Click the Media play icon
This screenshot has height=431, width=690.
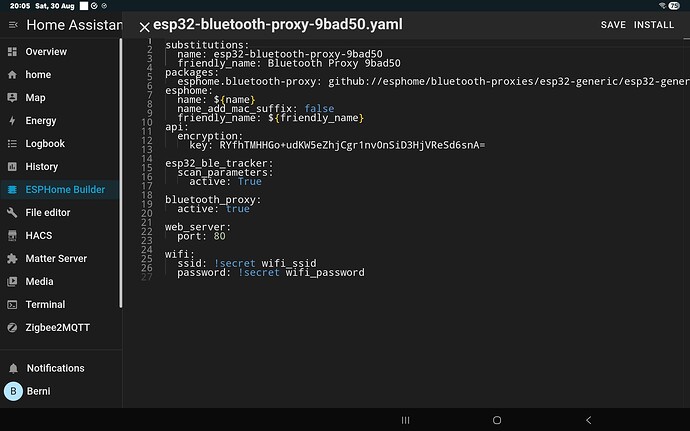(12, 281)
